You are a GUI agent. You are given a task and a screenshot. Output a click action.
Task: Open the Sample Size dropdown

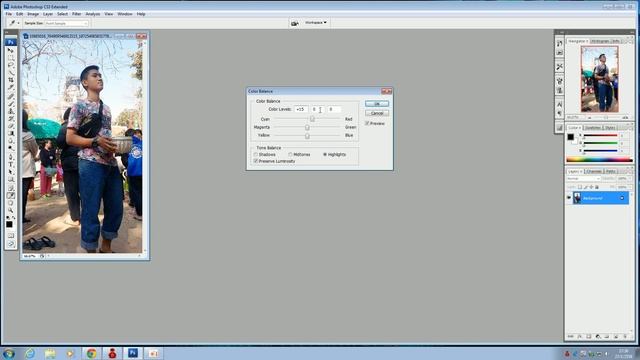point(66,23)
